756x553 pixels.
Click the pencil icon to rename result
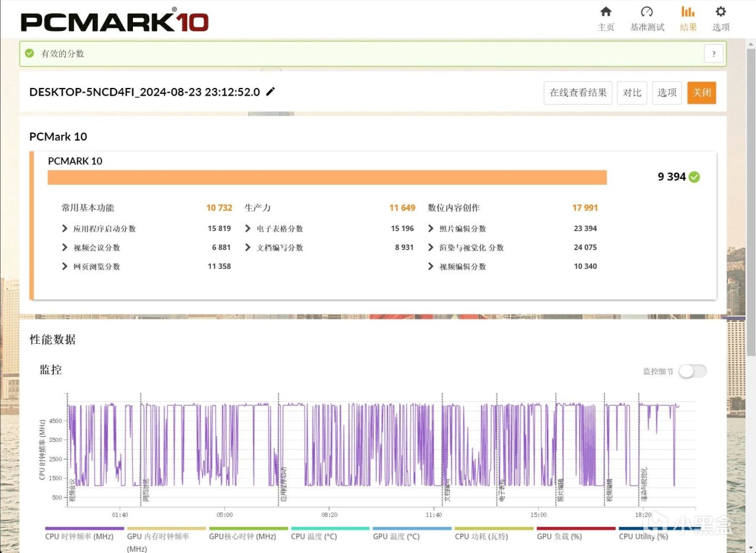click(271, 92)
